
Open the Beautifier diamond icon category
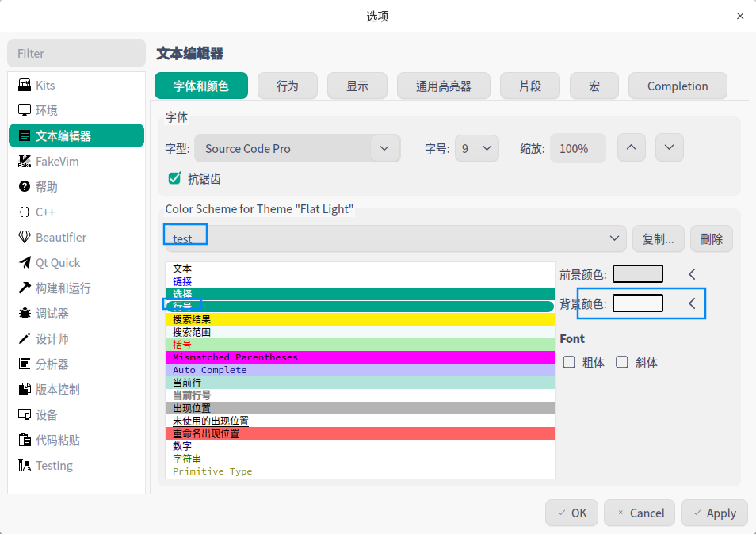pos(25,238)
